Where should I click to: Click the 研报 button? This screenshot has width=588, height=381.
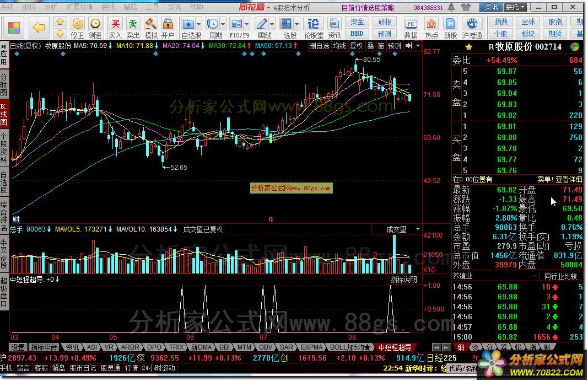click(384, 22)
